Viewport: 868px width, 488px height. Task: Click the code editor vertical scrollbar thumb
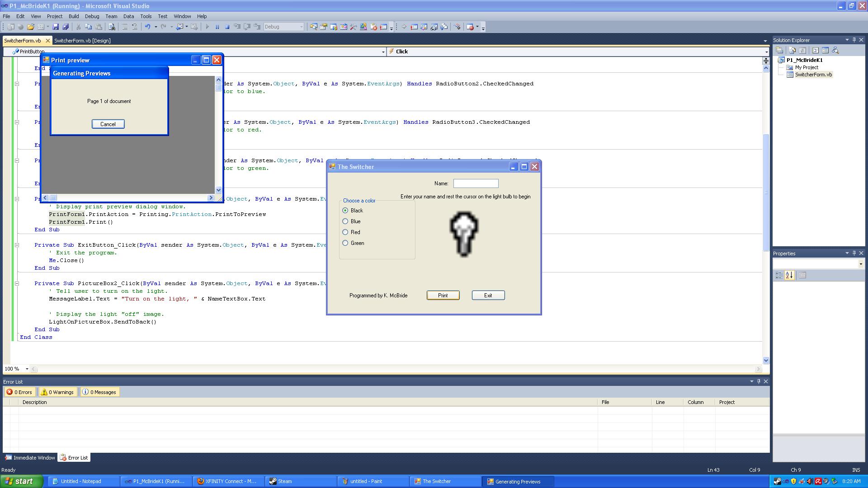(x=766, y=192)
